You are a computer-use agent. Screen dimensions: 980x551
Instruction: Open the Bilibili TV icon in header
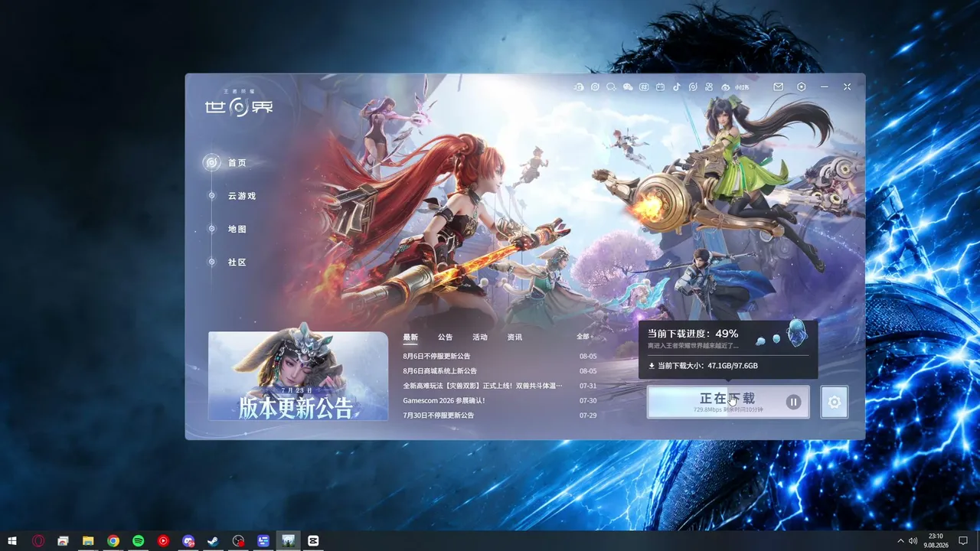(x=660, y=87)
